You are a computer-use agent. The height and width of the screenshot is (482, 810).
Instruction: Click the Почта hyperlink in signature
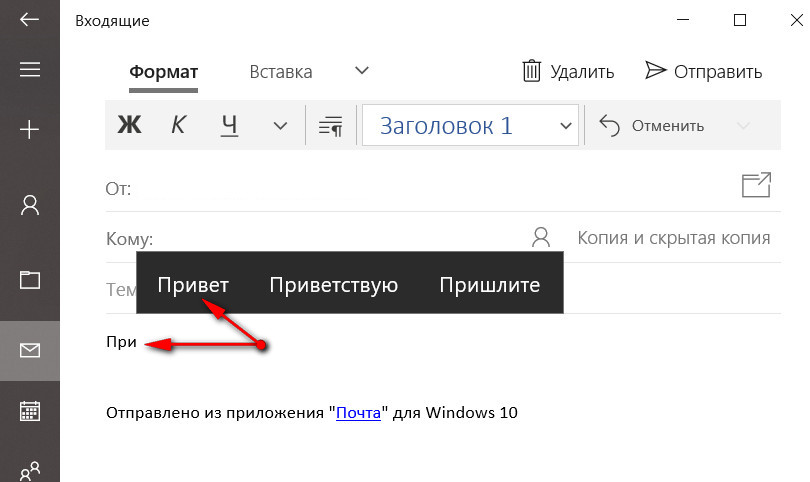tap(358, 412)
